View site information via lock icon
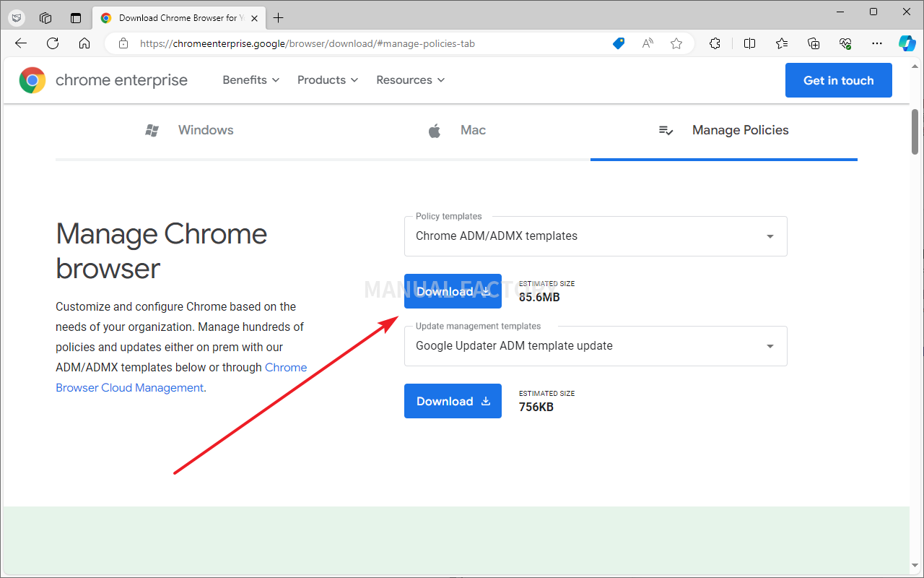This screenshot has height=578, width=924. click(x=123, y=43)
